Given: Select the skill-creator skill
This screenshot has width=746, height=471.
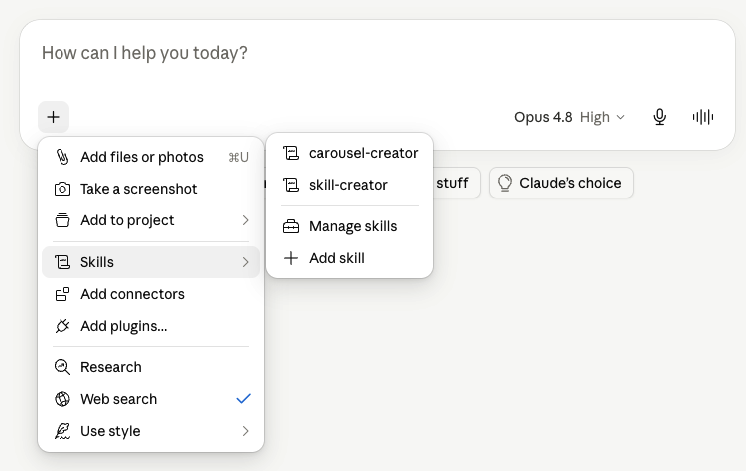Looking at the screenshot, I should (x=350, y=185).
